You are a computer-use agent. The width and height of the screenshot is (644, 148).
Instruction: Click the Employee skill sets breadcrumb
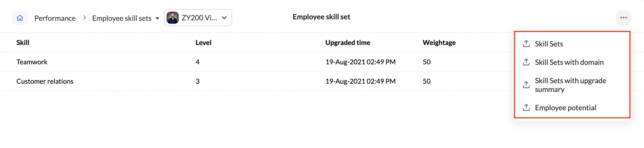click(122, 18)
